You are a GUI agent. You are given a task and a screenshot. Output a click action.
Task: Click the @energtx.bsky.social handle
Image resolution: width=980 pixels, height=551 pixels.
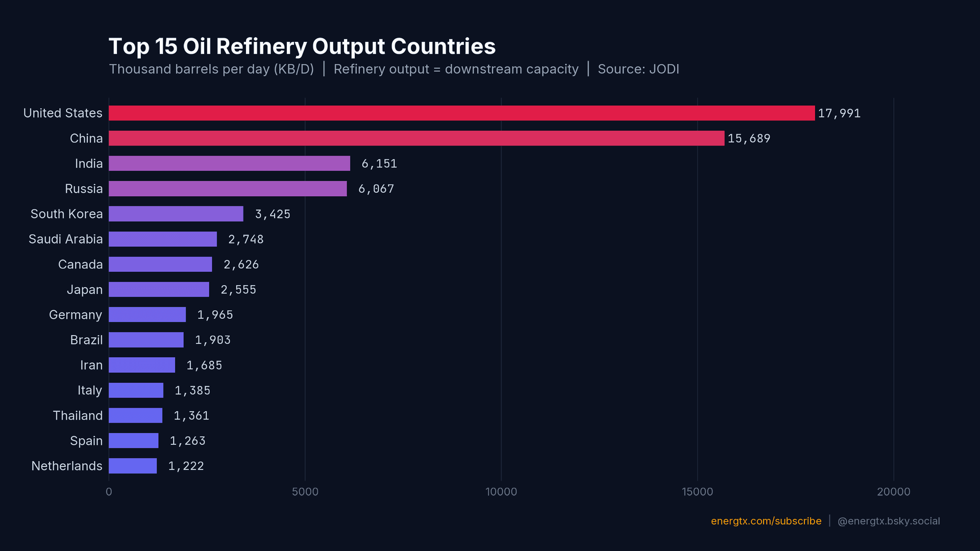pos(889,521)
